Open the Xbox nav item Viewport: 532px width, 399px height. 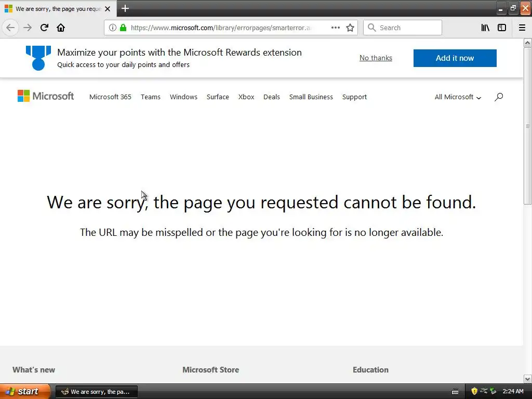coord(246,97)
